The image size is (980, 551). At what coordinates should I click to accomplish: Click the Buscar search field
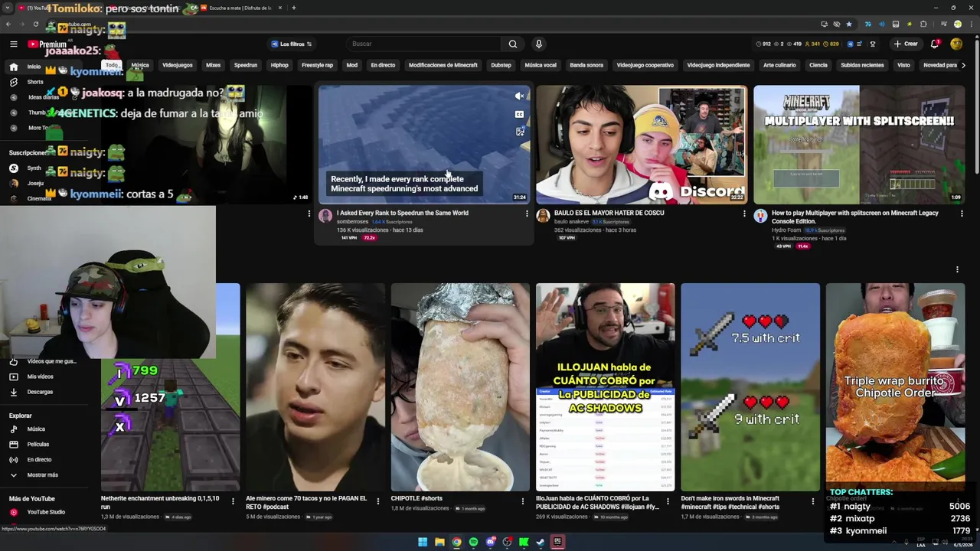[x=425, y=44]
